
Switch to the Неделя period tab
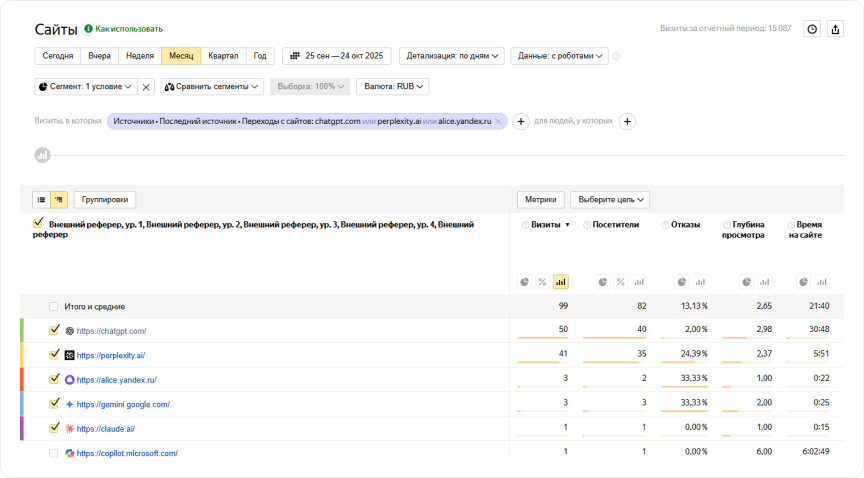(x=139, y=56)
